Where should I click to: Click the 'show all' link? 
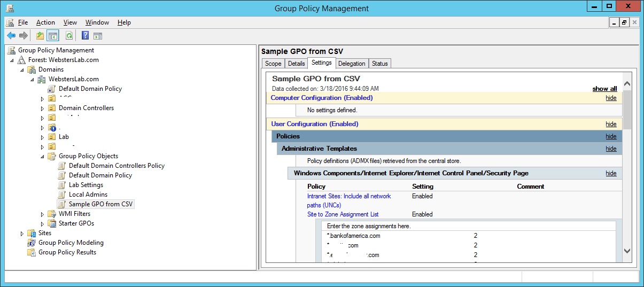604,89
